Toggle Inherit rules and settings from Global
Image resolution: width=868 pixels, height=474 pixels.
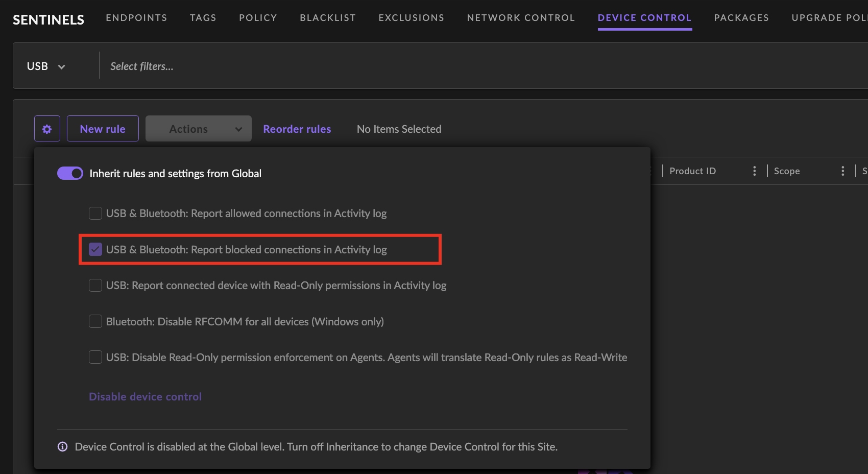tap(70, 174)
